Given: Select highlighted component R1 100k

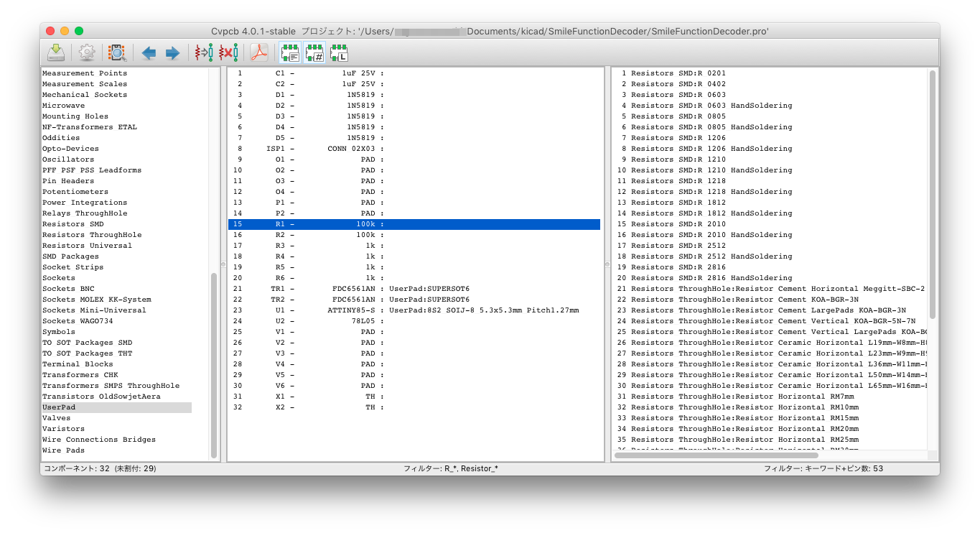Looking at the screenshot, I should pyautogui.click(x=414, y=224).
